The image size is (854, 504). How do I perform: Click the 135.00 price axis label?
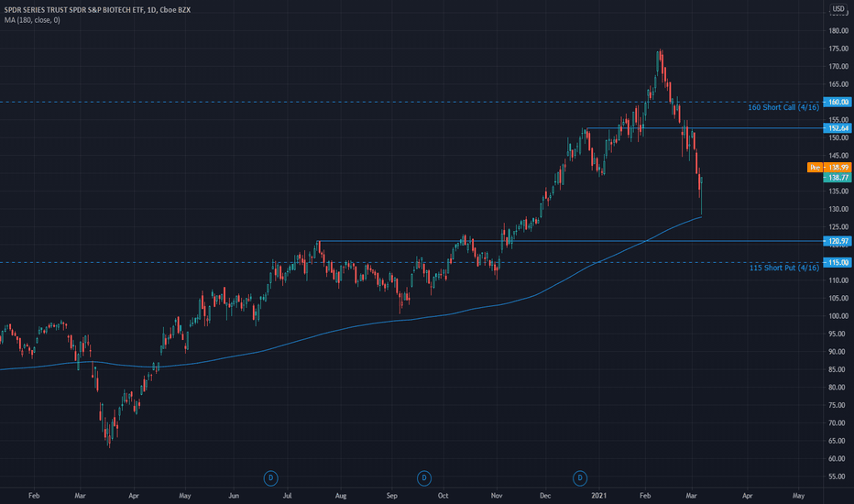[838, 192]
